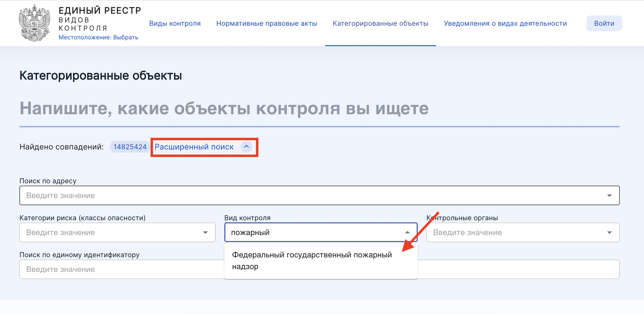Click the main objects search field
This screenshot has width=644, height=314.
[319, 109]
